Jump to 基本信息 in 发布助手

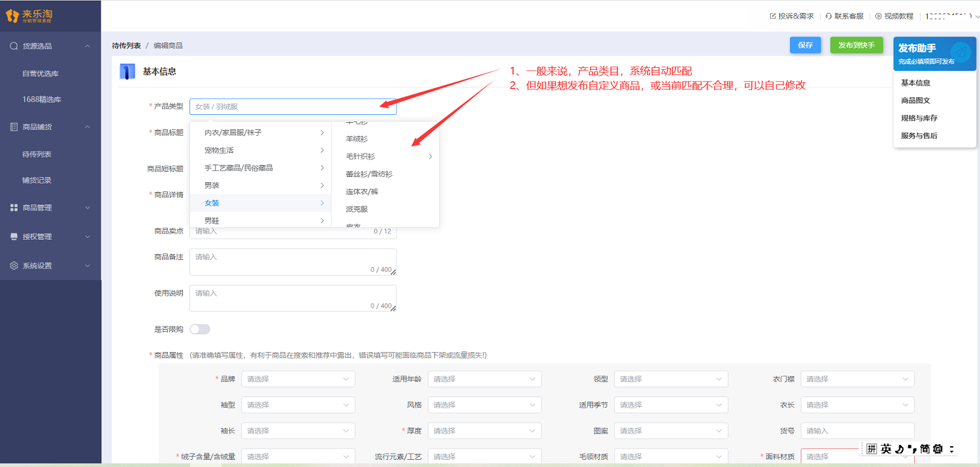pyautogui.click(x=915, y=83)
